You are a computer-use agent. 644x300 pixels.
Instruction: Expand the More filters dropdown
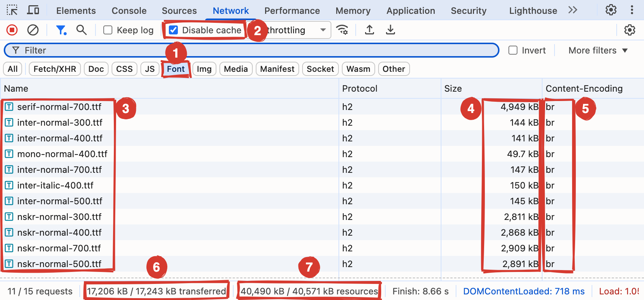[x=598, y=50]
